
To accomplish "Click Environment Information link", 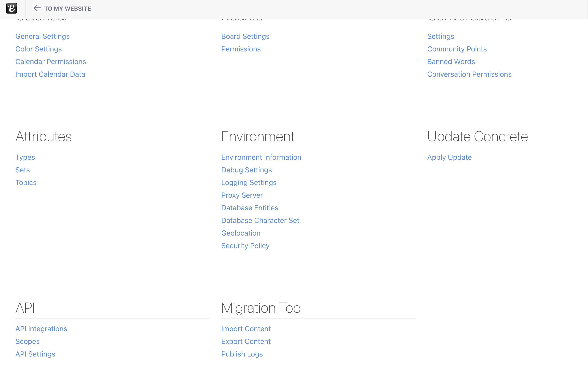I will (261, 157).
